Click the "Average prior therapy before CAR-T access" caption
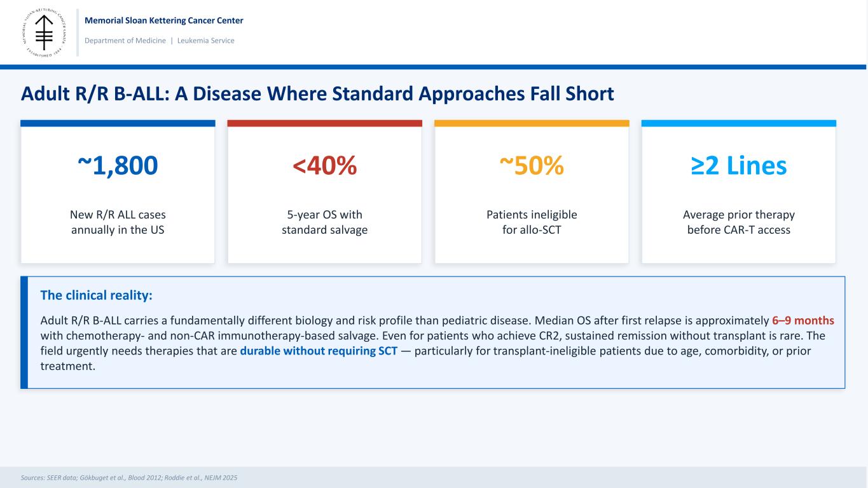The image size is (868, 488). pos(738,222)
